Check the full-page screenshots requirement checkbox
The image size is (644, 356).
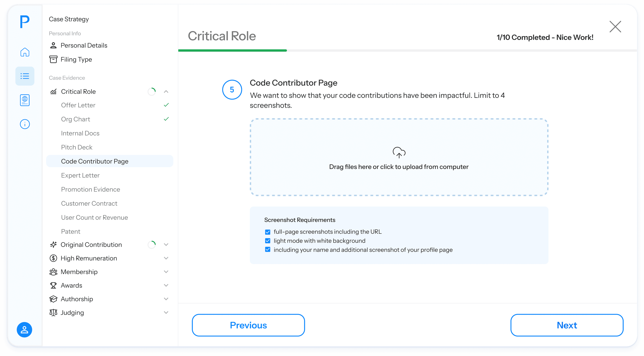[268, 232]
